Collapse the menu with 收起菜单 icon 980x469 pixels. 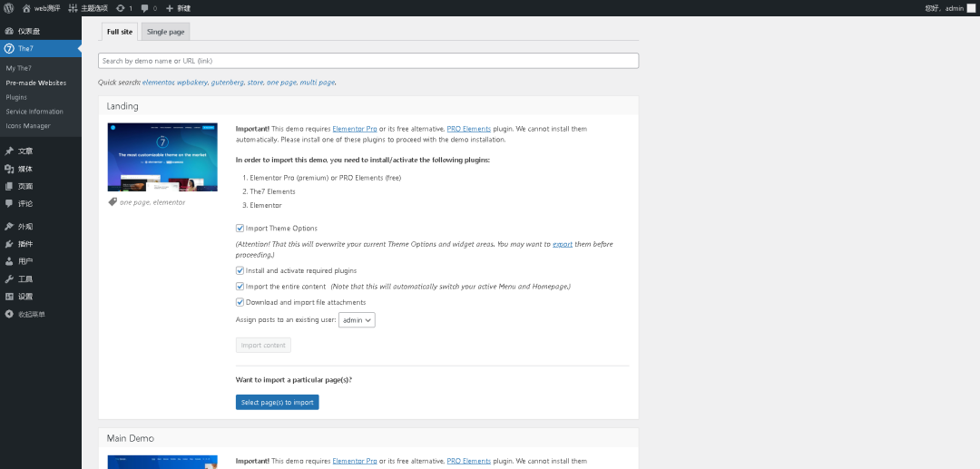click(x=9, y=314)
